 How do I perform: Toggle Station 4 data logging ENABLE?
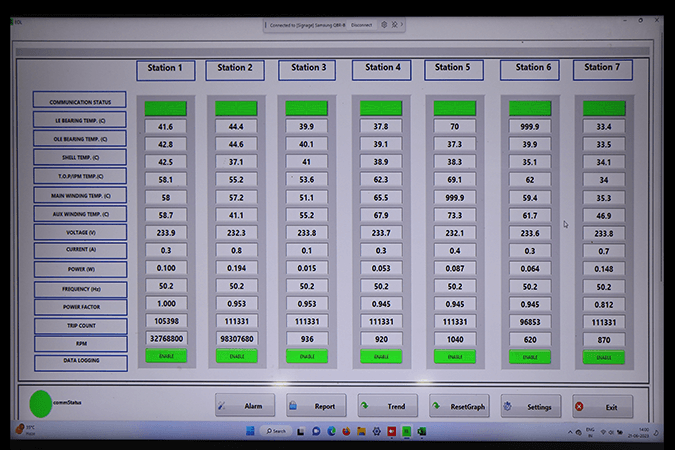click(x=381, y=357)
